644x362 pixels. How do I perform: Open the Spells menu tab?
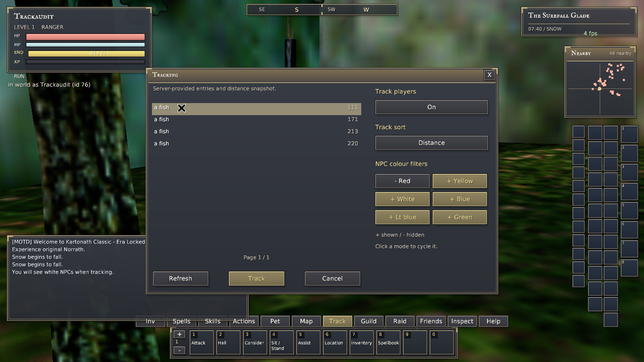[x=182, y=321]
